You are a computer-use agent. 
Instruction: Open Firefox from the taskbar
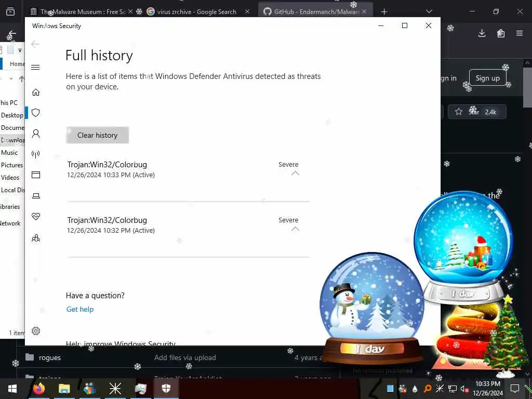click(38, 389)
